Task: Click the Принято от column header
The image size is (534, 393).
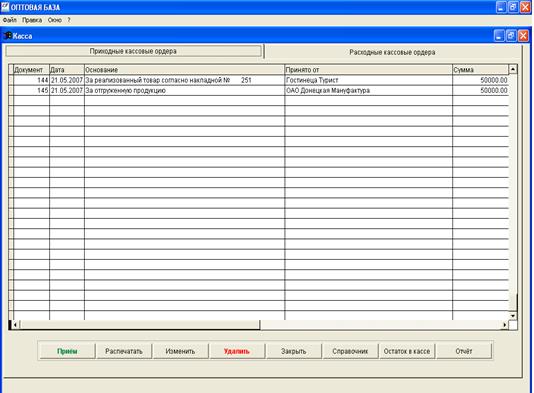Action: click(368, 70)
